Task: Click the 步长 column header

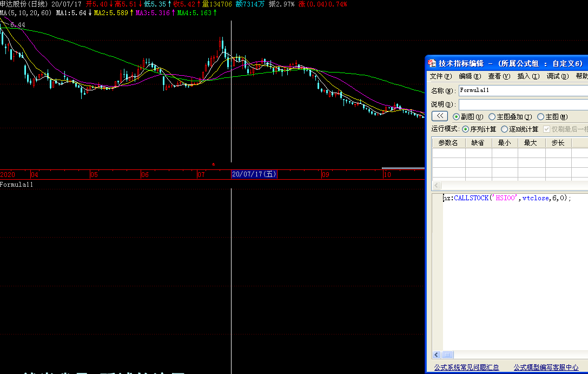Action: 558,143
